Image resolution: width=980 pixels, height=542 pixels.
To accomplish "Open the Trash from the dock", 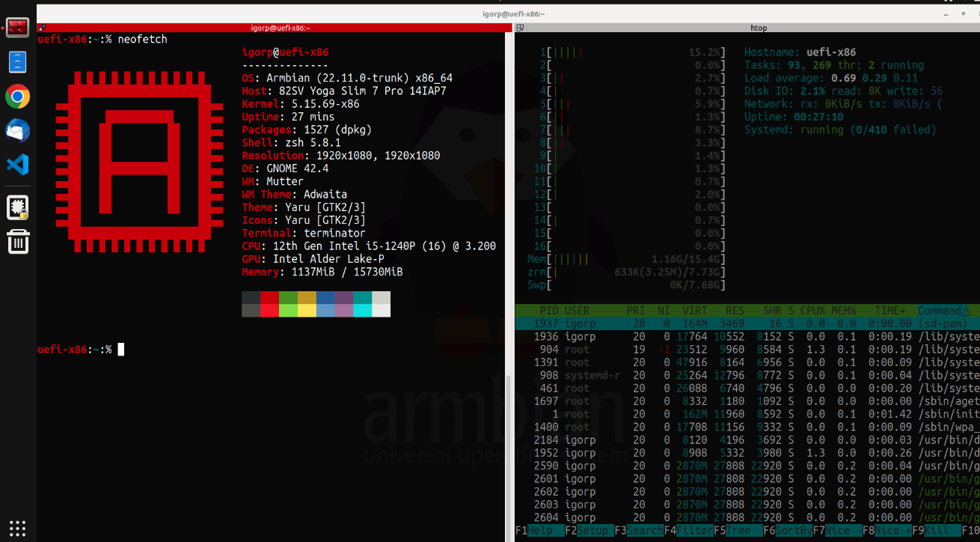I will [18, 241].
